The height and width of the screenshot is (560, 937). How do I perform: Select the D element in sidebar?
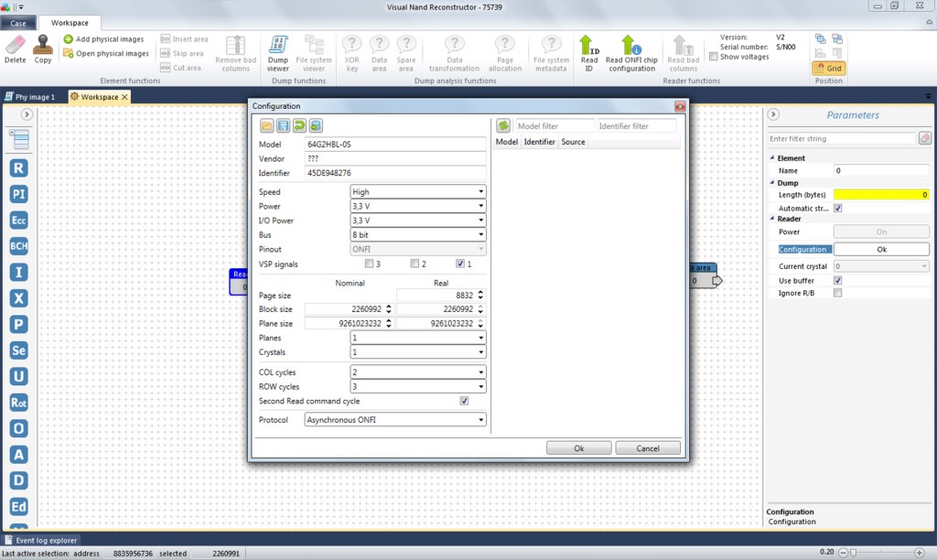tap(18, 480)
